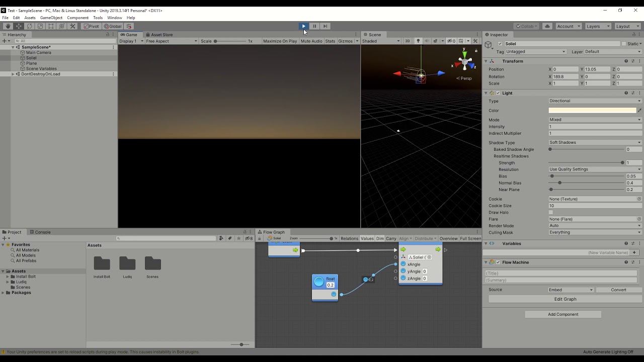Viewport: 644px width, 362px height.
Task: Click the Play button
Action: click(x=303, y=26)
